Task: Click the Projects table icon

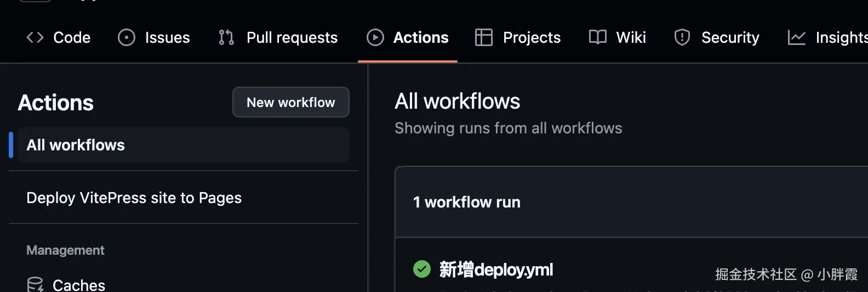Action: (484, 37)
